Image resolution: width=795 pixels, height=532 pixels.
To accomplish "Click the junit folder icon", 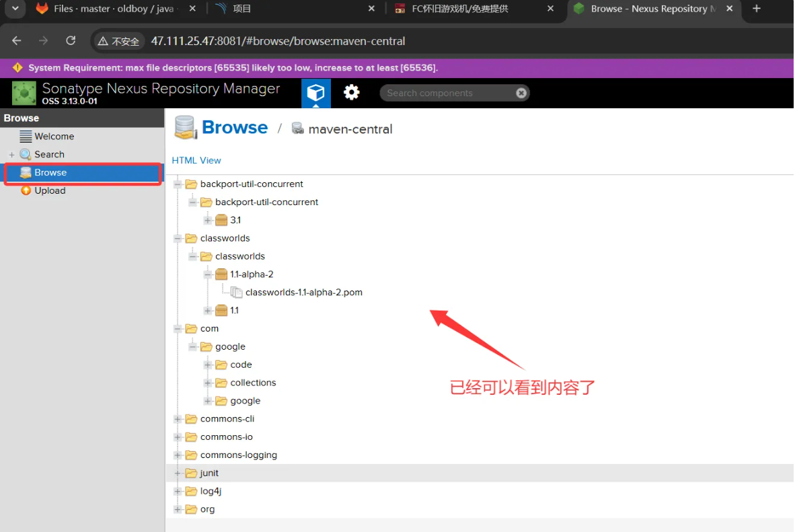I will tap(191, 473).
